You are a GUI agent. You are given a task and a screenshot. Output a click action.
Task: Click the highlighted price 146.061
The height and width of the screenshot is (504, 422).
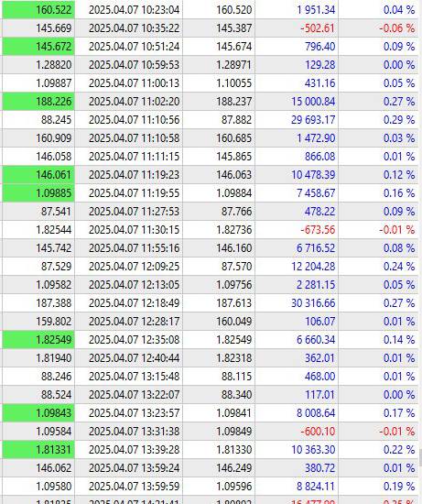pos(38,174)
